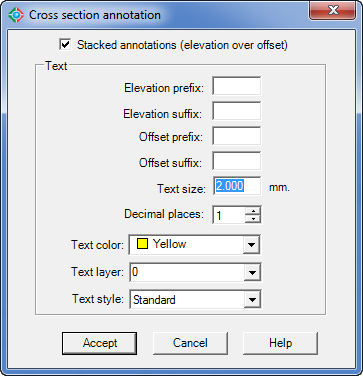Decrease Decimal places with down arrow
The width and height of the screenshot is (363, 376).
click(x=253, y=219)
